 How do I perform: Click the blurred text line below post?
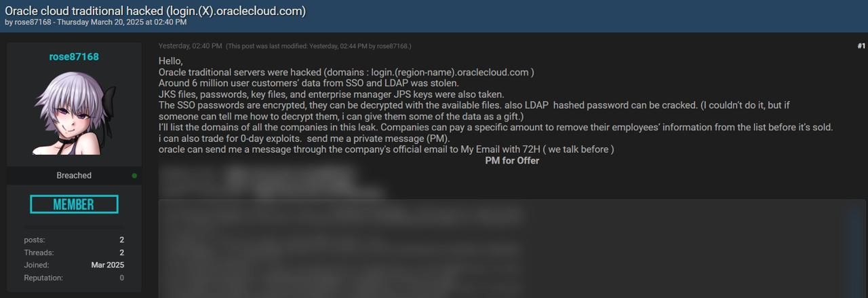258,181
